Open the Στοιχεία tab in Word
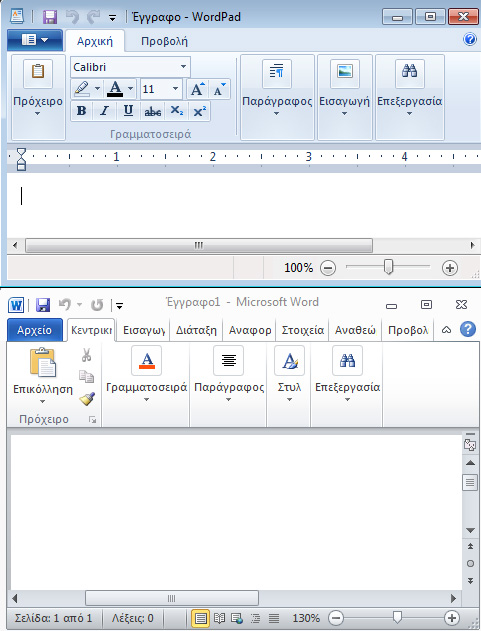481x631 pixels. 302,330
